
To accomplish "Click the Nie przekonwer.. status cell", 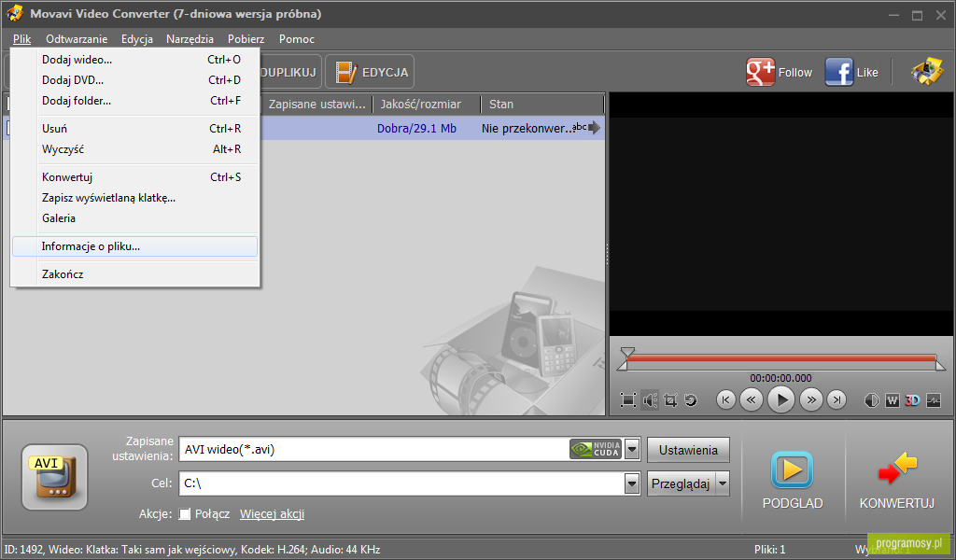I will pos(527,129).
